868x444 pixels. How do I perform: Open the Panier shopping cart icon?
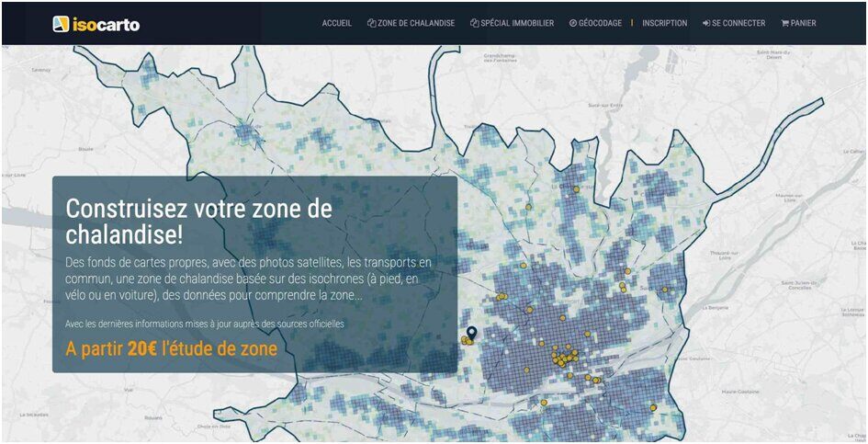pyautogui.click(x=784, y=24)
